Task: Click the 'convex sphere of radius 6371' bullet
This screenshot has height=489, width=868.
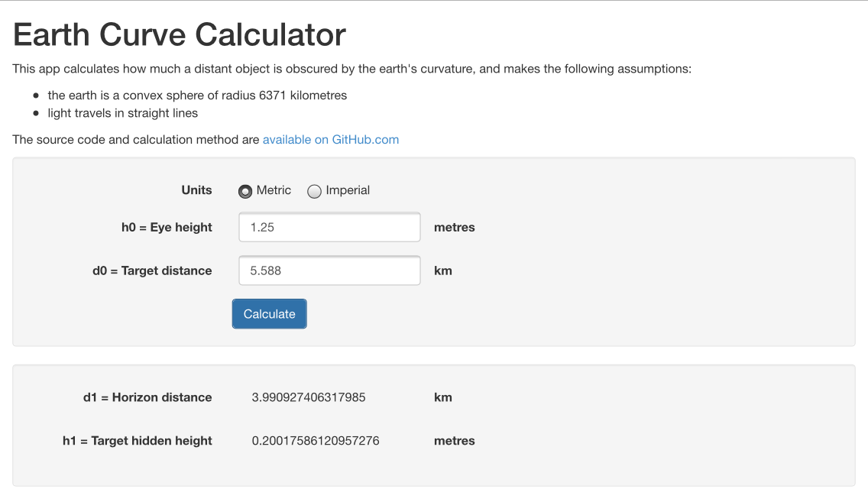Action: tap(197, 96)
